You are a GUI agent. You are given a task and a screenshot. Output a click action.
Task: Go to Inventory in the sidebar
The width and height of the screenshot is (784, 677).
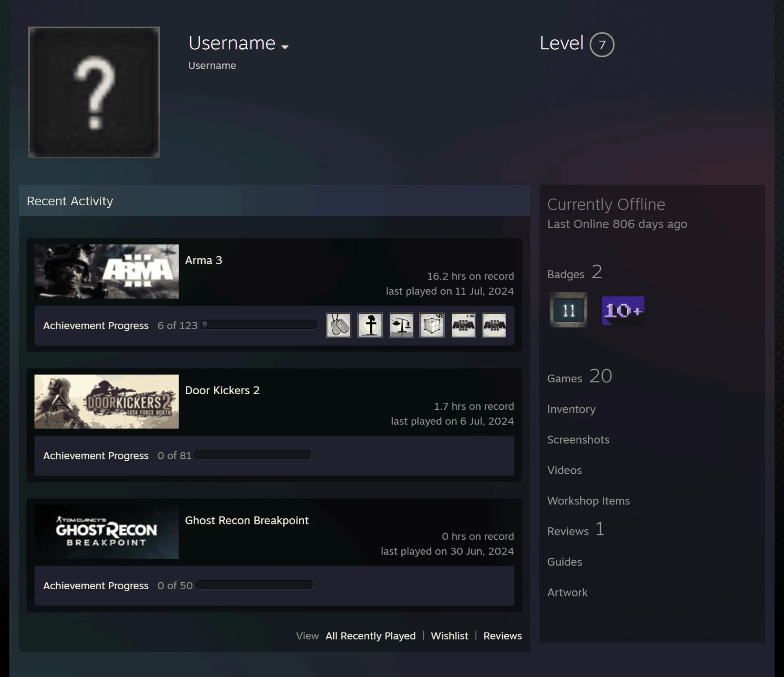571,409
